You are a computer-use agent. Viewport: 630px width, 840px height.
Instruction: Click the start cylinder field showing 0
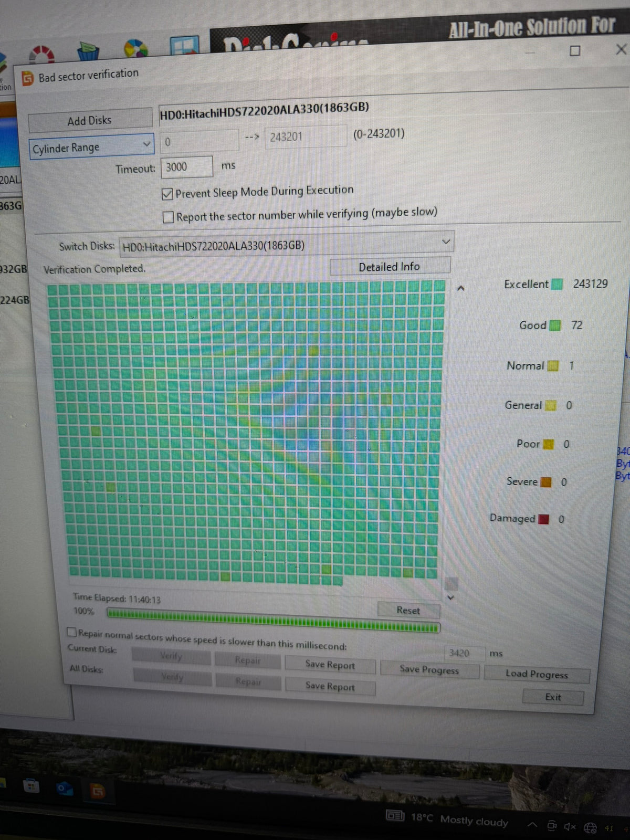click(199, 141)
